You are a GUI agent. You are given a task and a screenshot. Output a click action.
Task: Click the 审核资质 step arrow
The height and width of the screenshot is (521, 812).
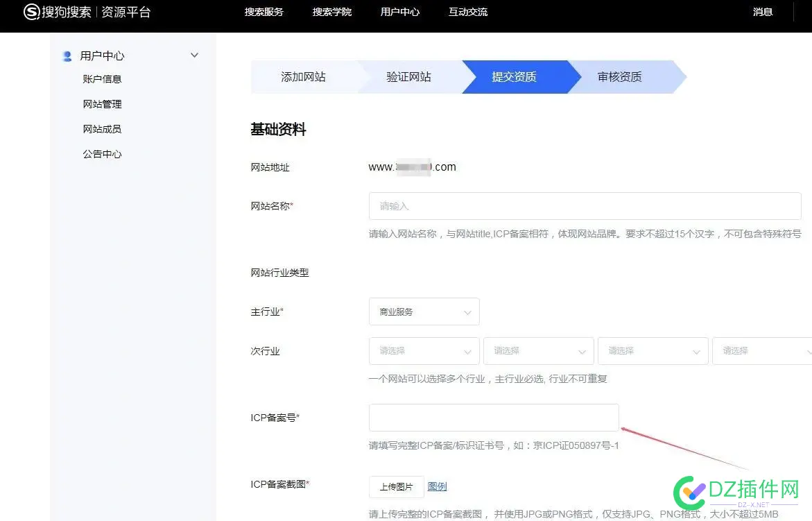tap(619, 77)
